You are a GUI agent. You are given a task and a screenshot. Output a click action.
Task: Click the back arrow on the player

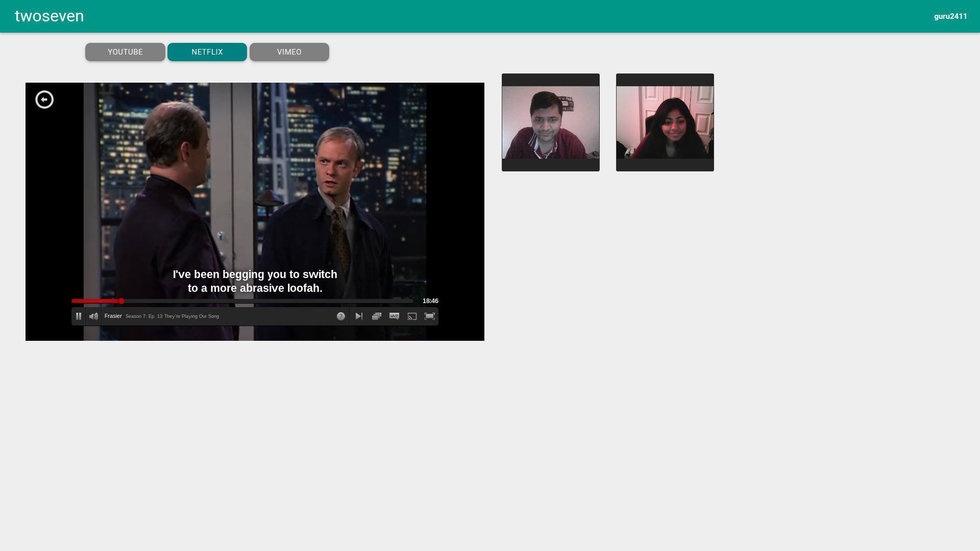(44, 99)
